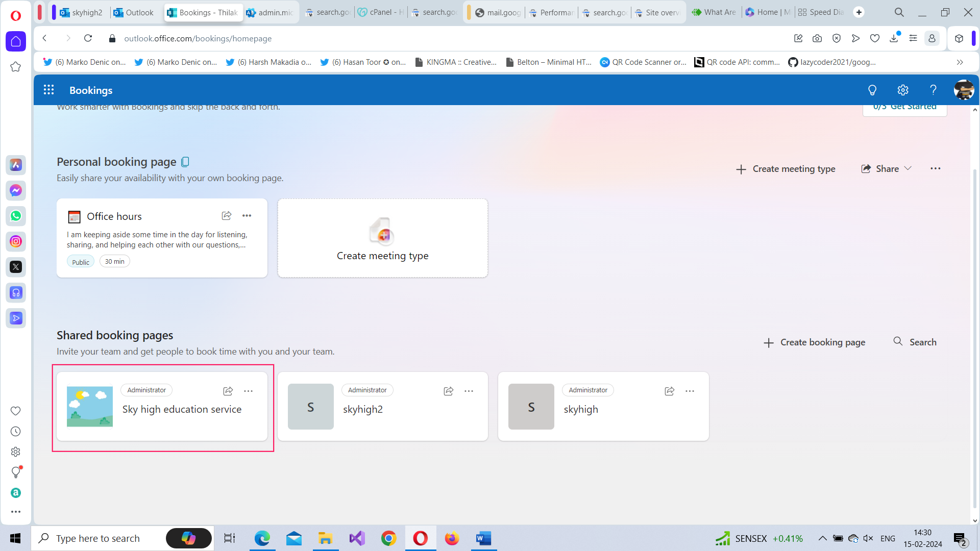Copy personal booking page link icon
Image resolution: width=980 pixels, height=551 pixels.
pos(185,162)
